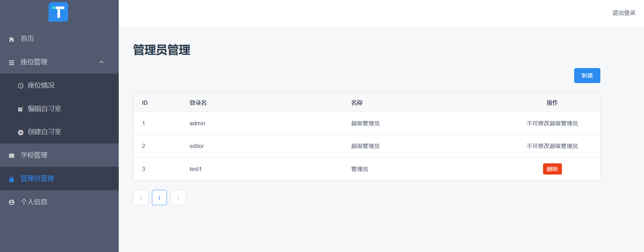
Task: Collapse the 座位管理 submenu chevron
Action: [x=102, y=62]
